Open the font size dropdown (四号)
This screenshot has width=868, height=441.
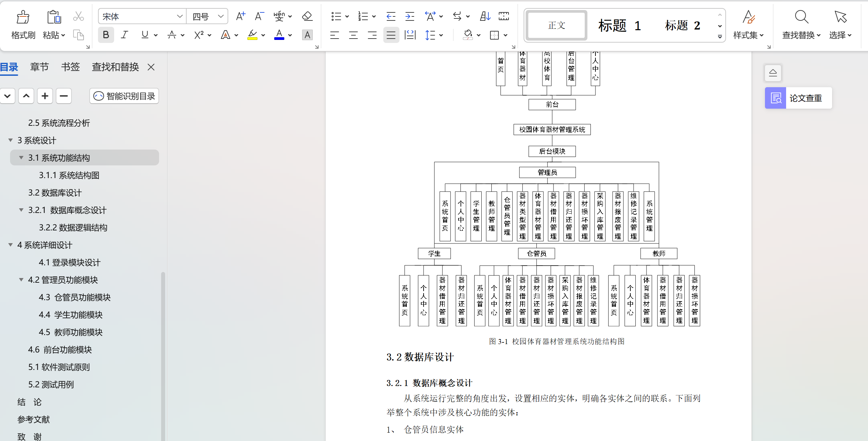coord(221,16)
